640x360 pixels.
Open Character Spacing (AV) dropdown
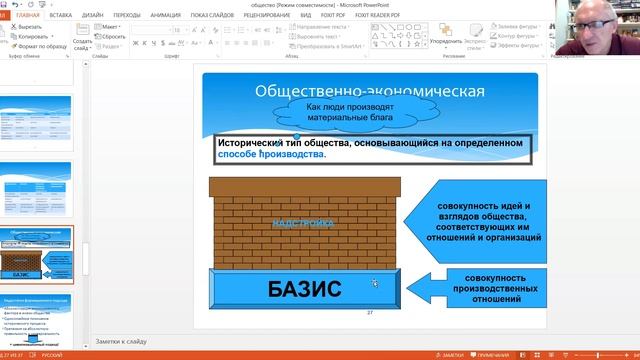(182, 43)
